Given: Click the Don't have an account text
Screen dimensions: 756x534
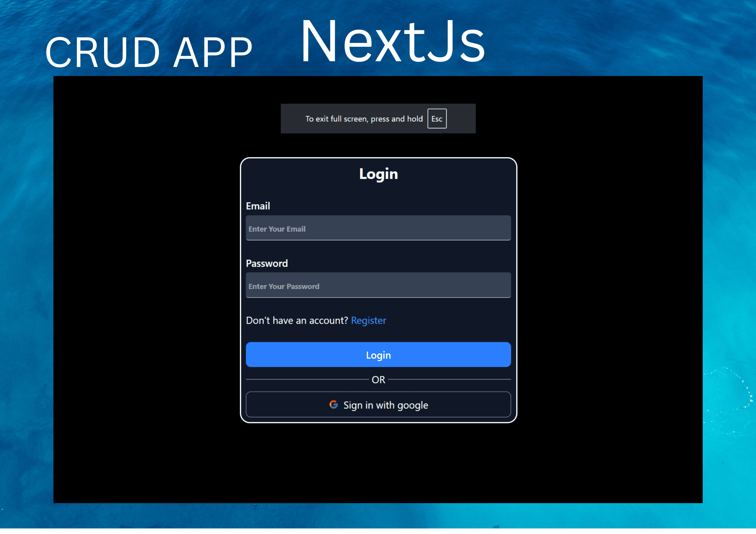Looking at the screenshot, I should pos(297,321).
